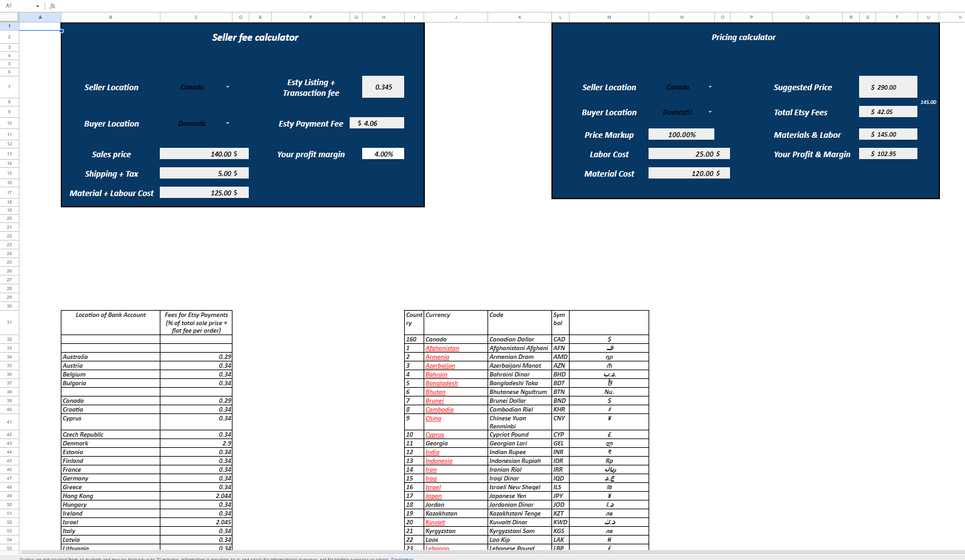965x560 pixels.
Task: Select the Sales price cell showing 140.00 $
Action: (204, 153)
